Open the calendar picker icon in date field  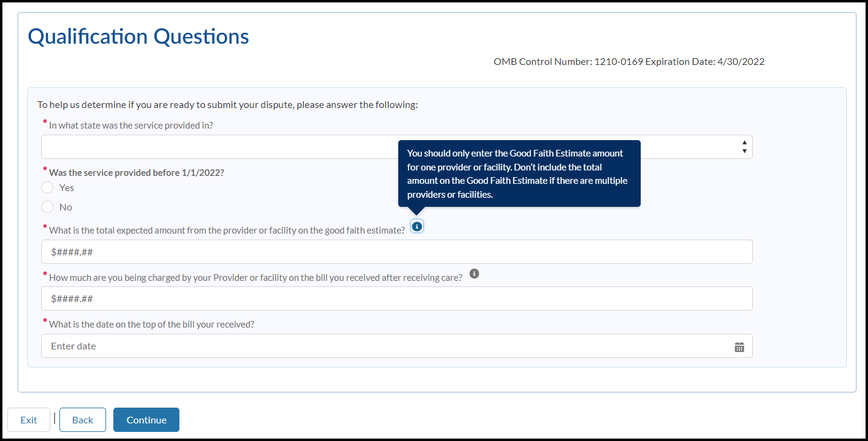739,347
